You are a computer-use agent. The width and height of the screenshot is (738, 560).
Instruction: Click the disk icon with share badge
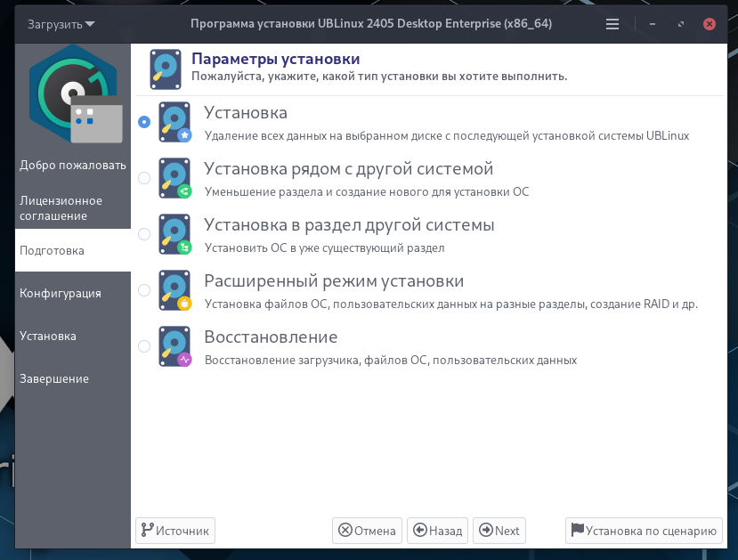(174, 178)
